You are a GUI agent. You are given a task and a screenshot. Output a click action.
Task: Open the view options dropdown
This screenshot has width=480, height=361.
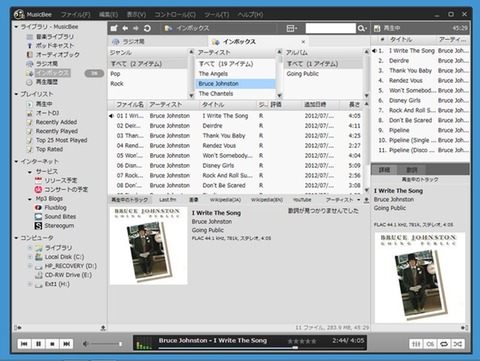coord(292,28)
